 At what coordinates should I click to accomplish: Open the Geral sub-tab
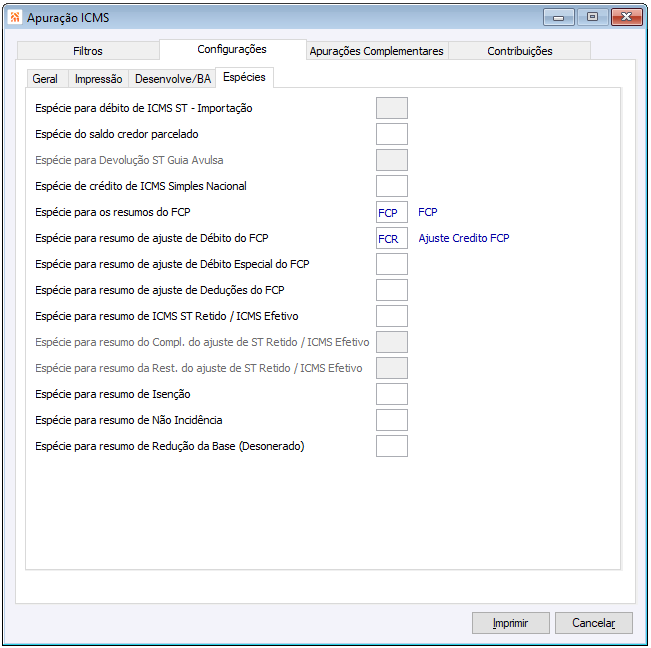click(45, 79)
